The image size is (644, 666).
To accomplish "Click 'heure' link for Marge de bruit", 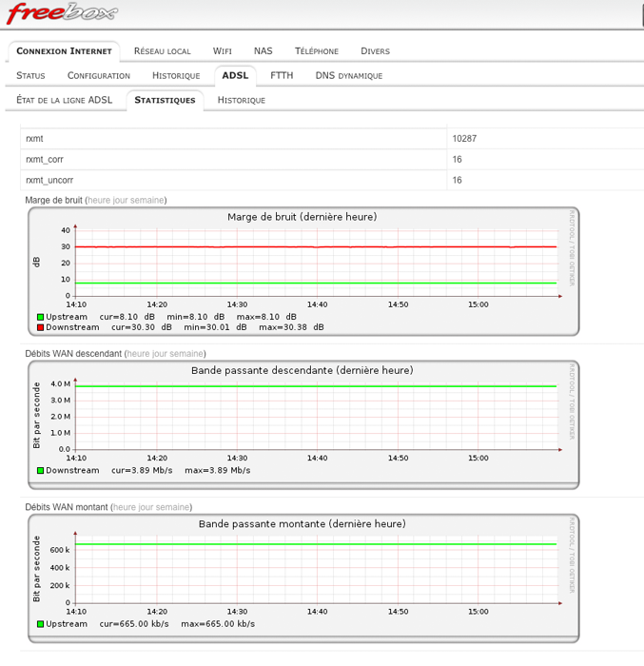I will (99, 200).
